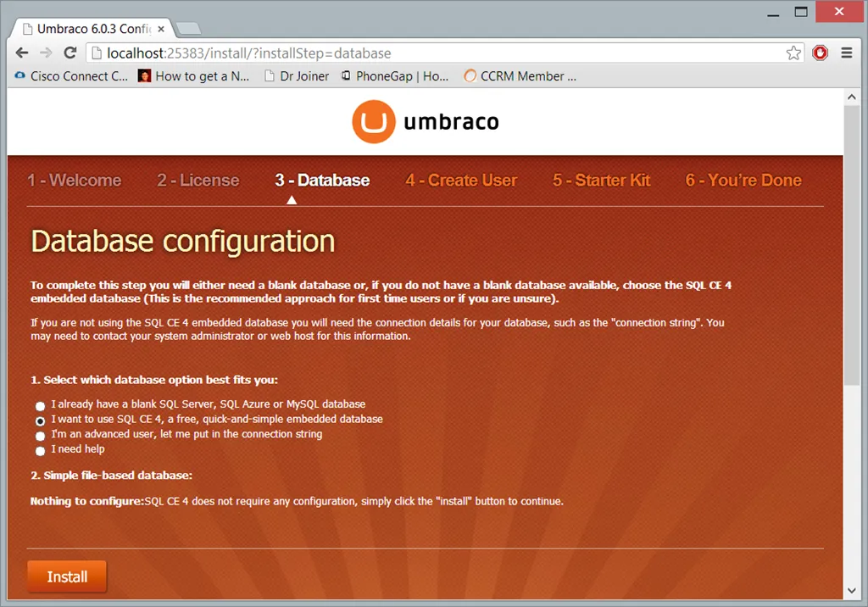
Task: Open the Chrome hamburger menu
Action: (x=846, y=53)
